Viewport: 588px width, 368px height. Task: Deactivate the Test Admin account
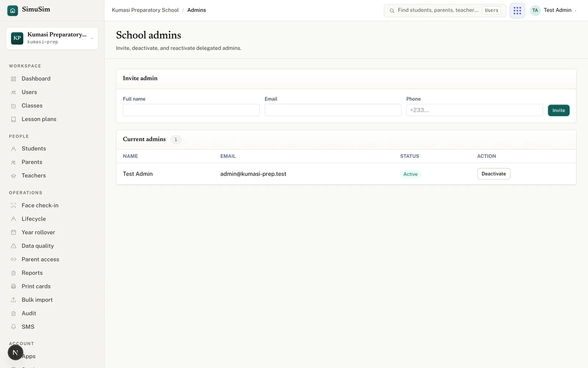494,174
